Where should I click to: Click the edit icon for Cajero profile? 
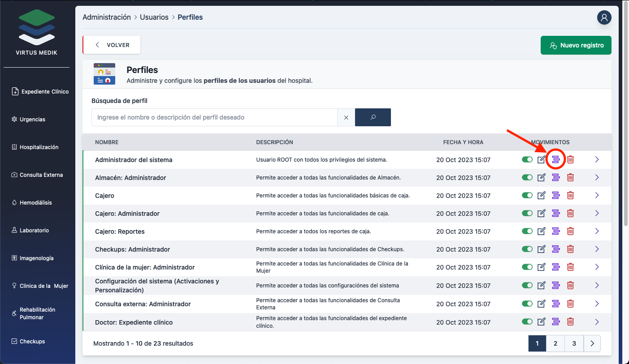click(541, 196)
